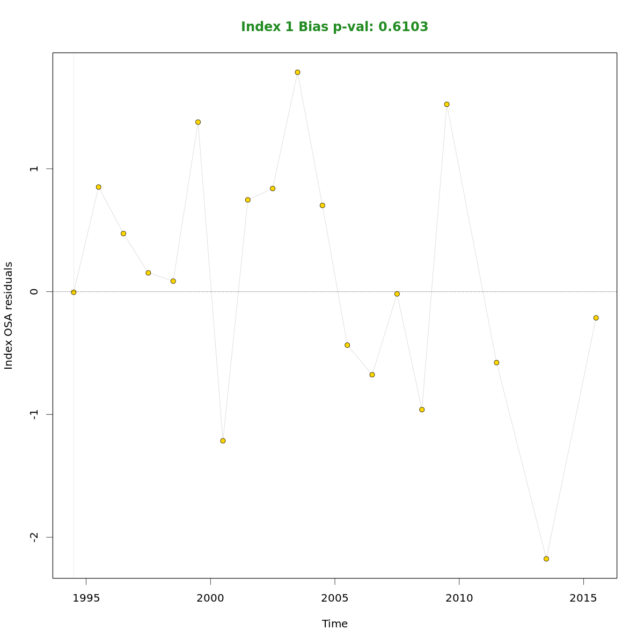Click the y-axis tick label -1
644x644 pixels.
[x=35, y=414]
